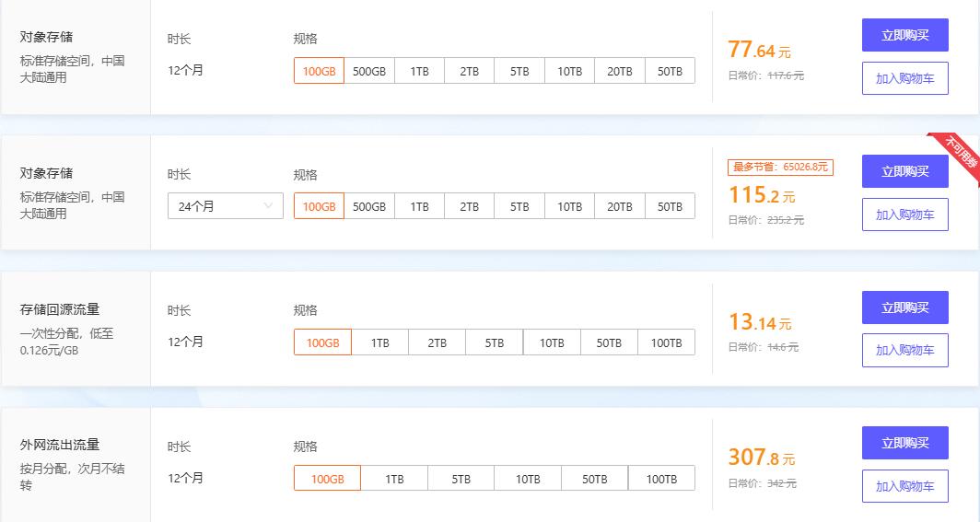Select 2TB for 存储回源流量
Image resolution: width=980 pixels, height=522 pixels.
437,342
